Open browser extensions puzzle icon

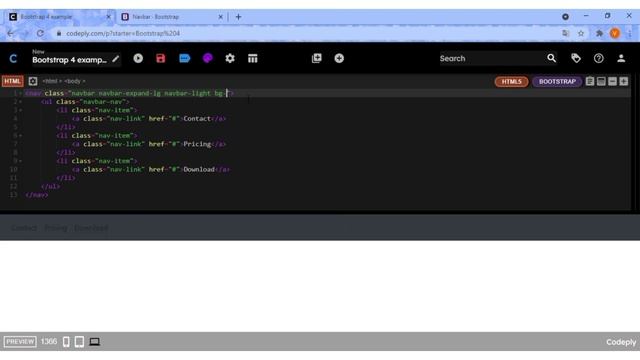point(599,33)
